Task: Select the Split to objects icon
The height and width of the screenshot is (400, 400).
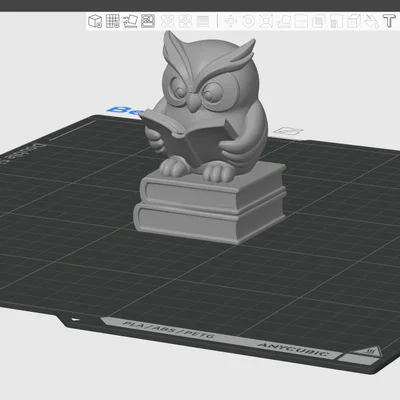Action: (x=168, y=21)
